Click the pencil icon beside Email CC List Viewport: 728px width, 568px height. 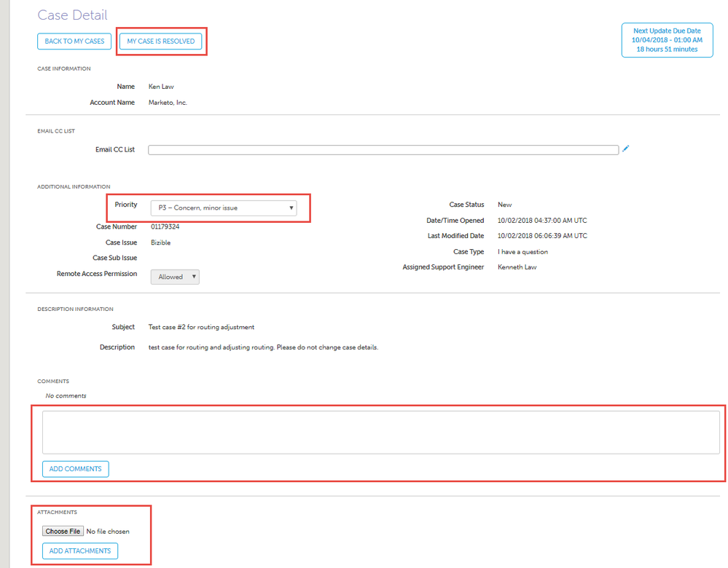(x=626, y=149)
